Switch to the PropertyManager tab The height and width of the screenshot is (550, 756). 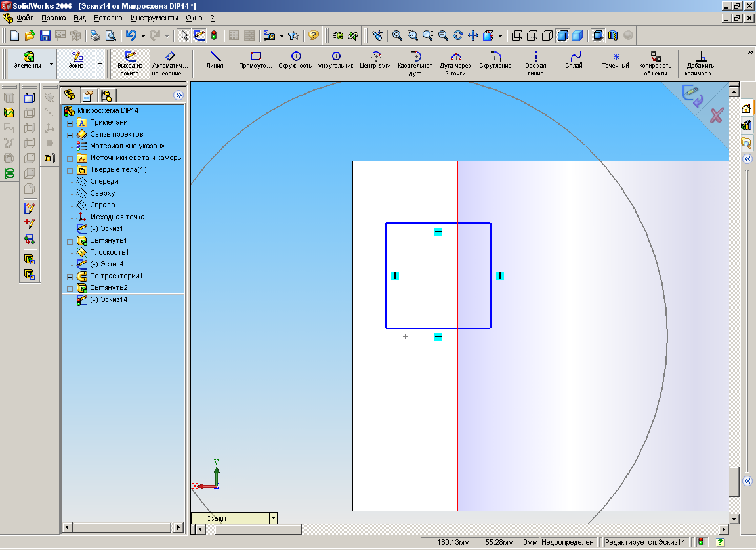tap(88, 95)
